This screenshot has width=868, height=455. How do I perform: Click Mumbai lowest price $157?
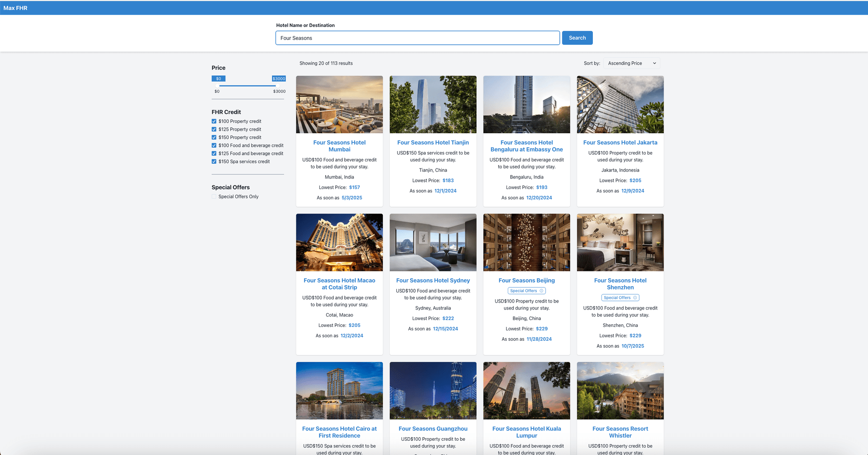(355, 188)
